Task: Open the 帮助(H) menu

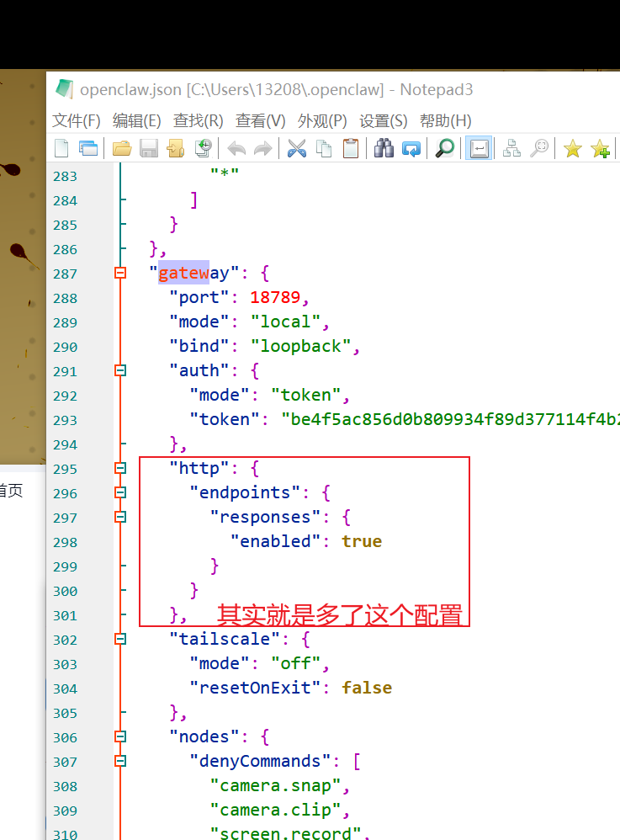Action: [x=446, y=121]
